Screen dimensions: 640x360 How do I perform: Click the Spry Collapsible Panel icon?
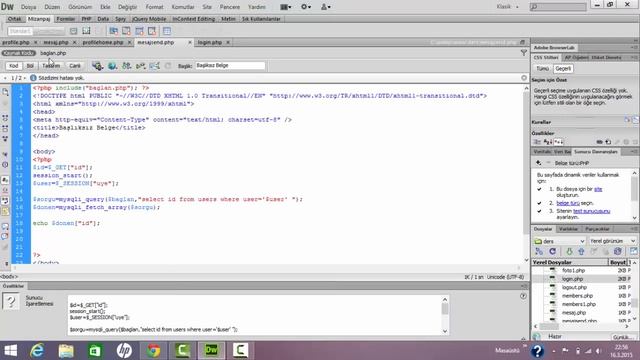152,31
